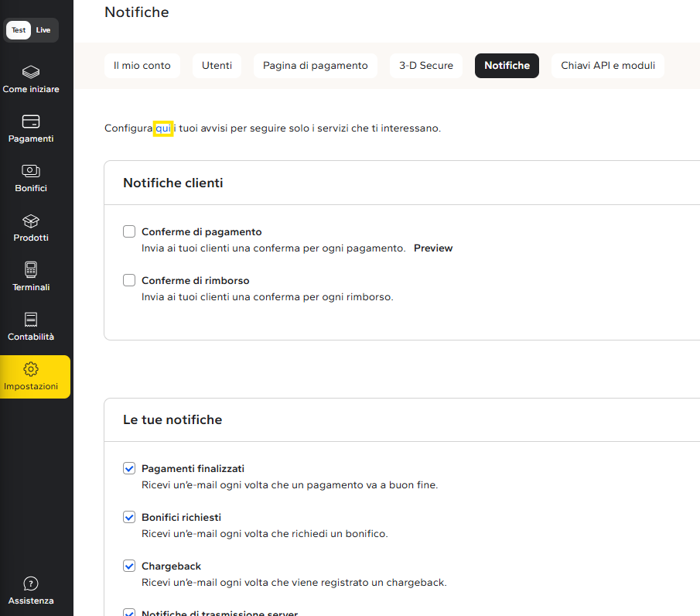This screenshot has height=616, width=700.
Task: Select the Prodotti box icon
Action: [31, 221]
